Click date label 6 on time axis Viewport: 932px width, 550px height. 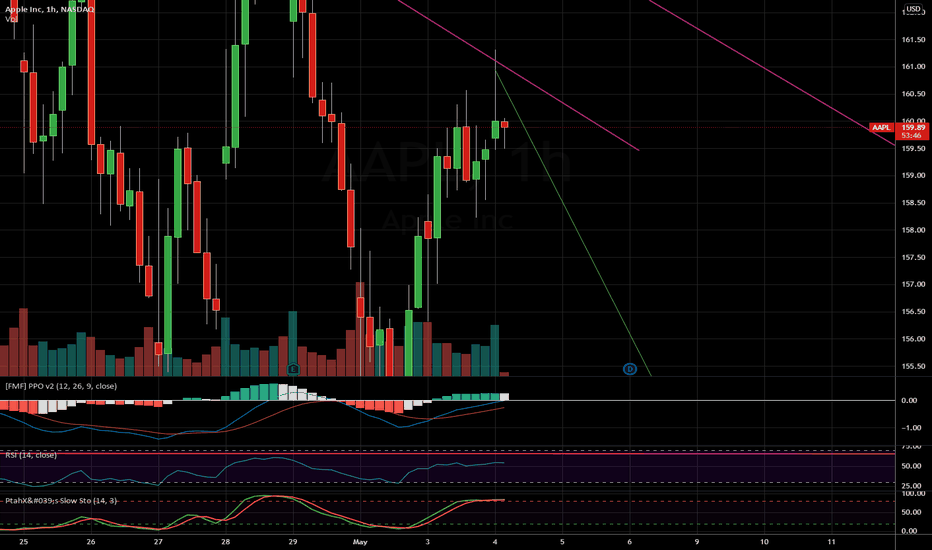click(x=629, y=542)
